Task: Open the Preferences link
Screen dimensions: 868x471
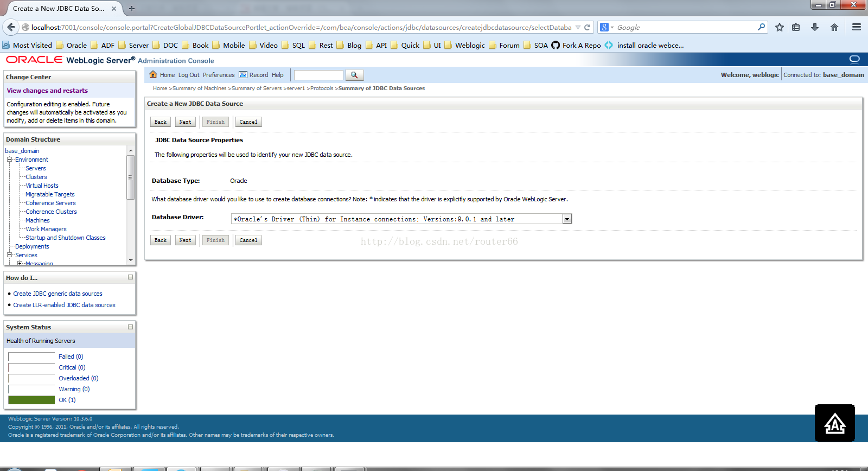Action: [219, 75]
